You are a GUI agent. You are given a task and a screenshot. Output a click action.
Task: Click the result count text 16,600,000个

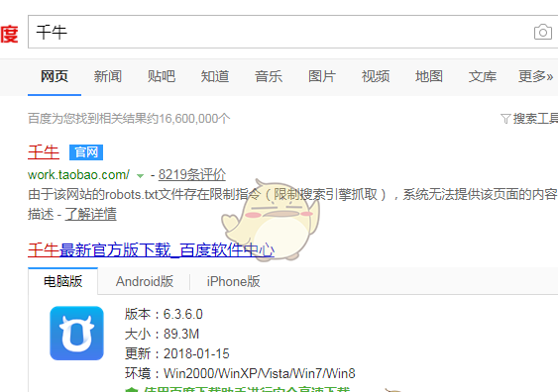tap(194, 119)
